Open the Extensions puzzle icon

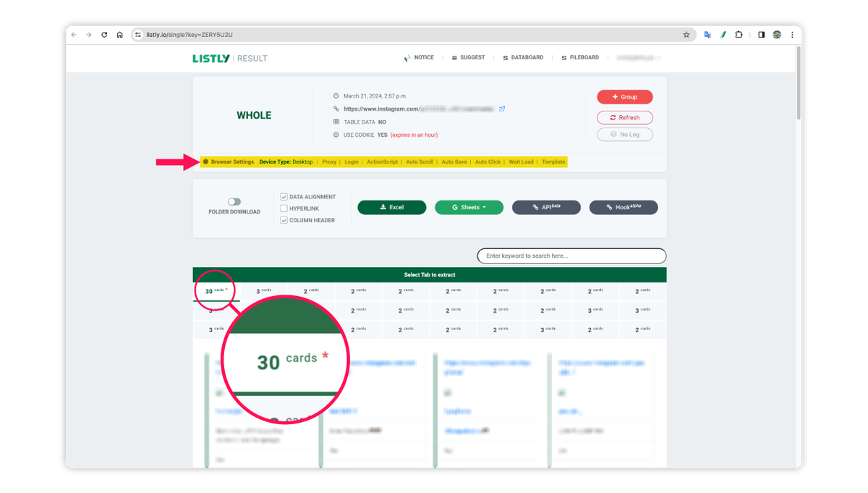[739, 35]
